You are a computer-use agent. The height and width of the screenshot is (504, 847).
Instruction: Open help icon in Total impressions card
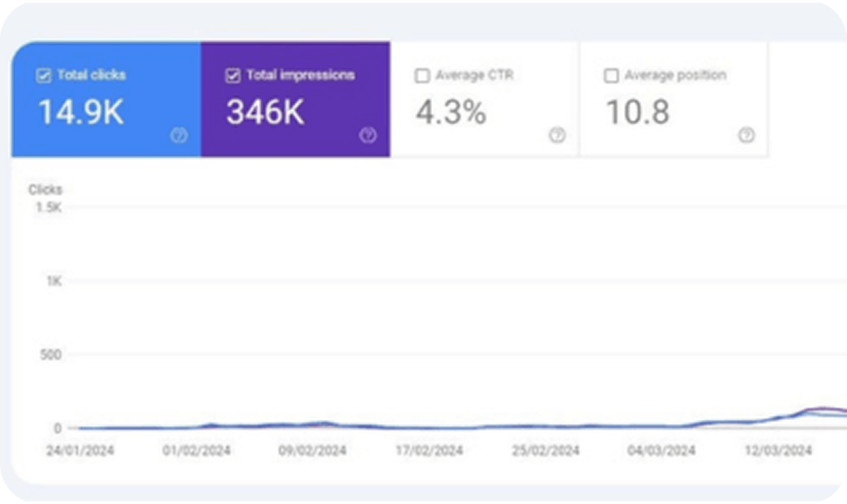click(368, 135)
